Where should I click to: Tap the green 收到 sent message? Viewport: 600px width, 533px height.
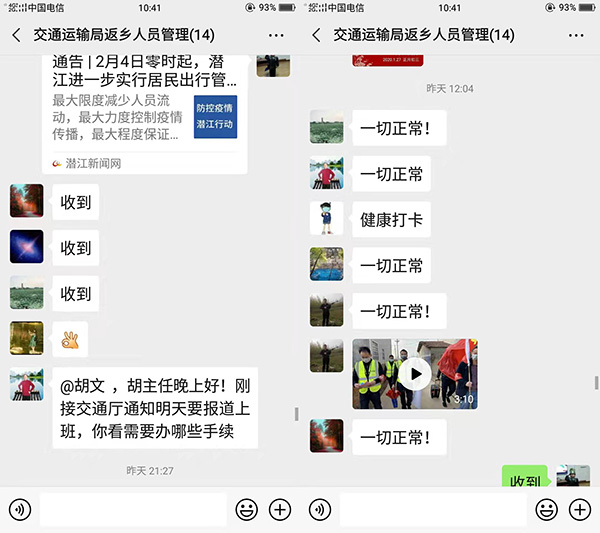(525, 476)
